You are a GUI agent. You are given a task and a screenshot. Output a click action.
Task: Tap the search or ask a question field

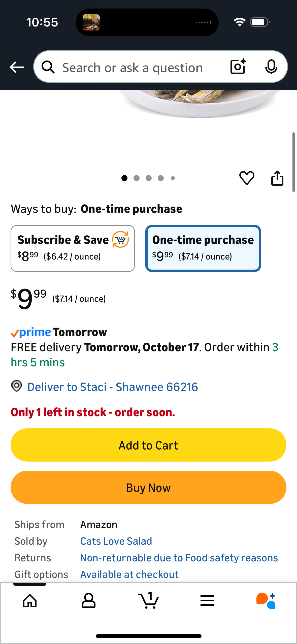point(136,68)
